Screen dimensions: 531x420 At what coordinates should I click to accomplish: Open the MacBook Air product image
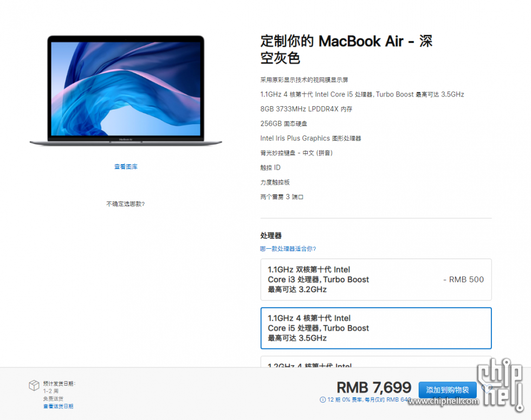(x=126, y=91)
